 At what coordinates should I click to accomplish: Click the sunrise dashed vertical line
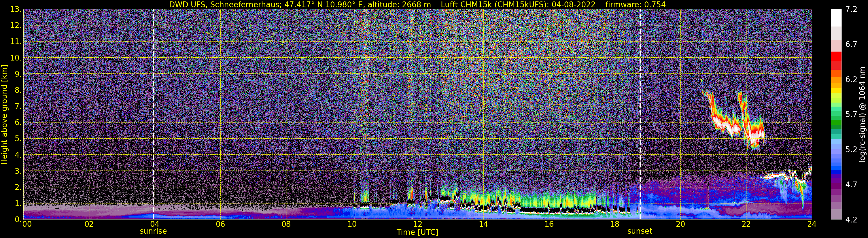click(154, 114)
